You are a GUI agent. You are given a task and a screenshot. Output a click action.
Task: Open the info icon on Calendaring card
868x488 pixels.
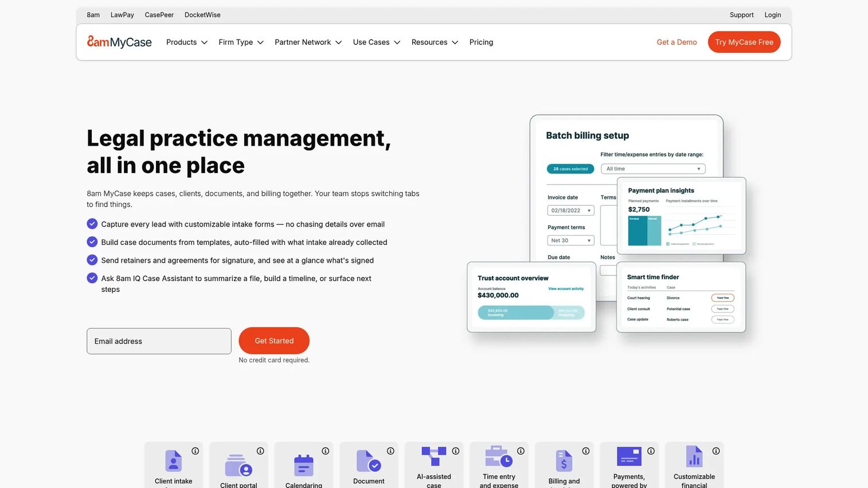pos(326,451)
